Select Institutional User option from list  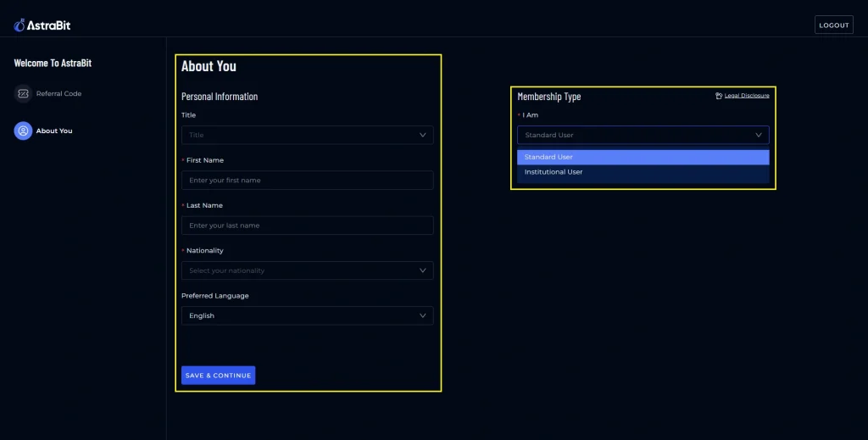[643, 172]
